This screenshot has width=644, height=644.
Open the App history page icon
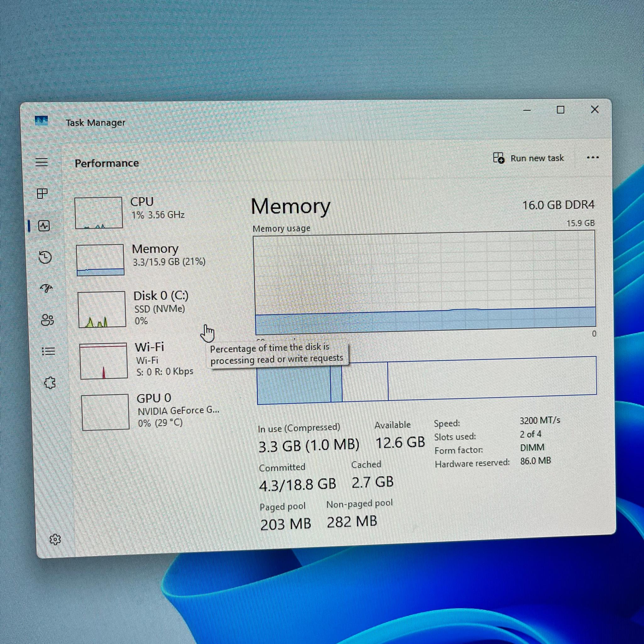click(x=45, y=257)
